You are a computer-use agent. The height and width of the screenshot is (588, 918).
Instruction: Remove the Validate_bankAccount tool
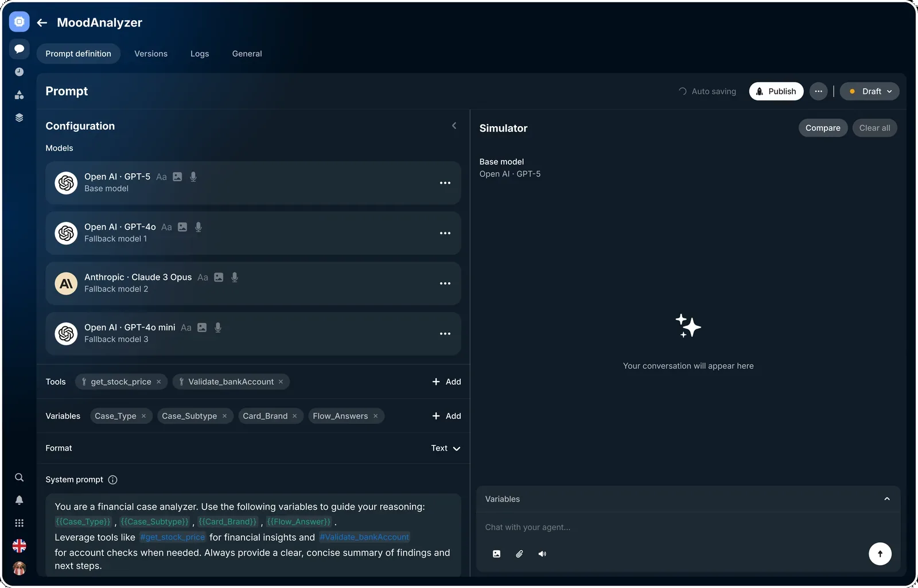(x=281, y=382)
